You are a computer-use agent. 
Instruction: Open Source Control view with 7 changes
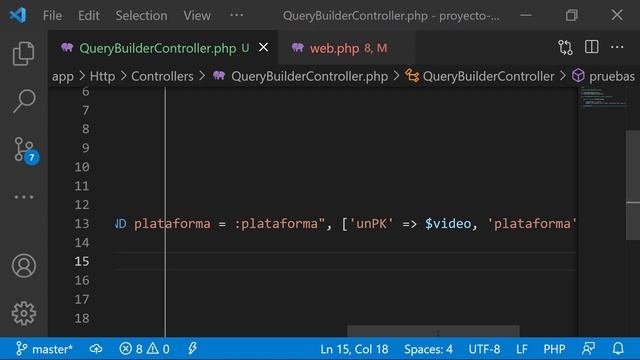tap(25, 151)
